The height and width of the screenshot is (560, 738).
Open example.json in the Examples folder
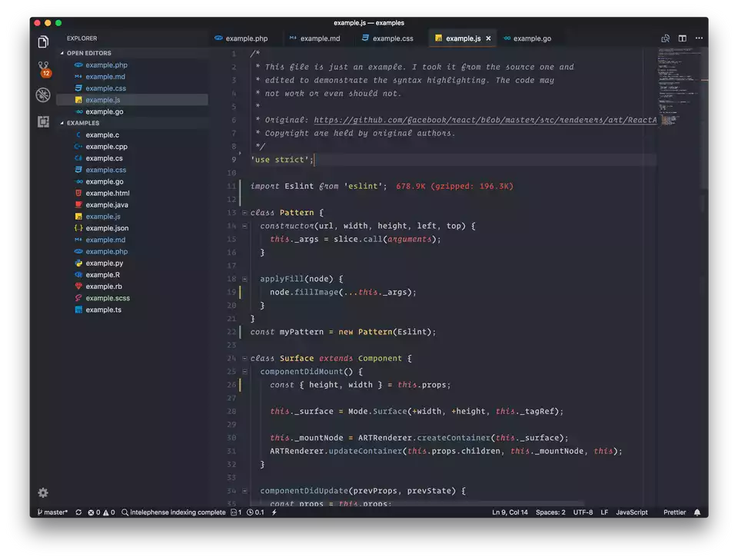[131, 228]
